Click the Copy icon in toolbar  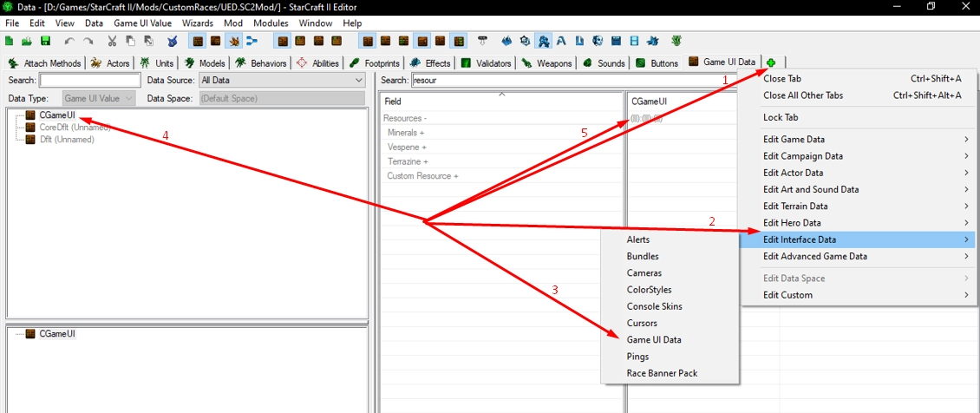(130, 42)
